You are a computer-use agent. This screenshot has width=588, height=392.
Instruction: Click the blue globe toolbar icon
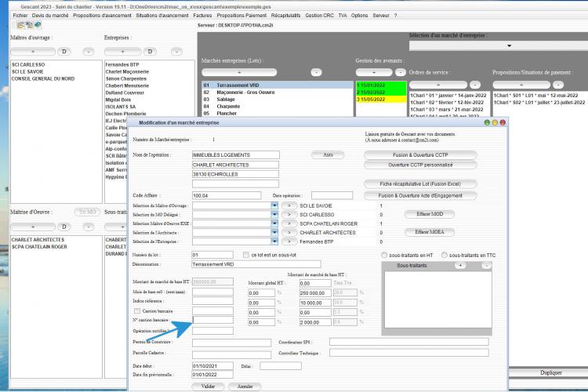point(38,25)
